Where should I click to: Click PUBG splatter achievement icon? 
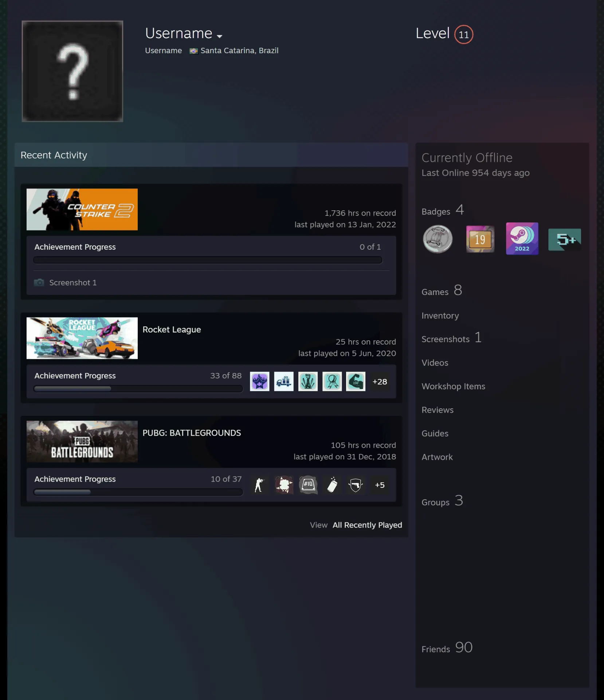(x=284, y=485)
